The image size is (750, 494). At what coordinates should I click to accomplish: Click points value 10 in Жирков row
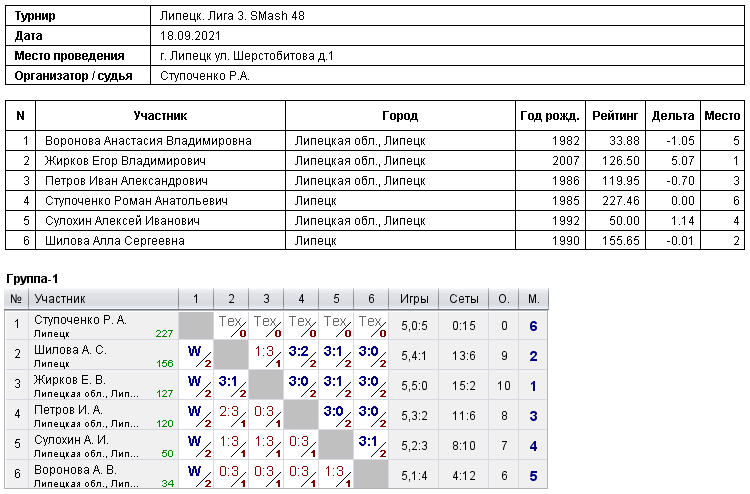tap(504, 386)
